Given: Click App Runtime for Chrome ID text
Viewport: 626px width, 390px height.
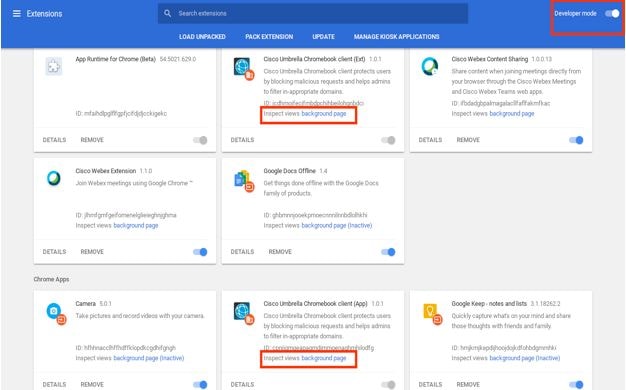Looking at the screenshot, I should [x=121, y=113].
